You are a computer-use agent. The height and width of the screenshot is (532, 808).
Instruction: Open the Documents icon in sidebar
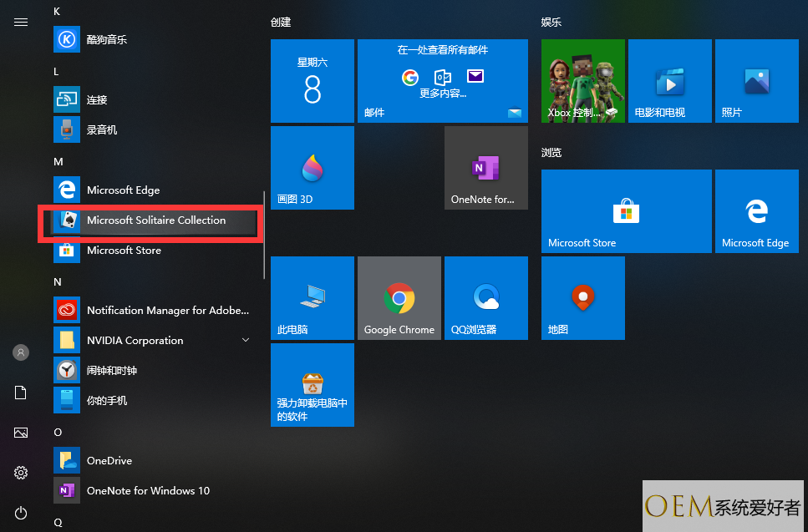(21, 393)
